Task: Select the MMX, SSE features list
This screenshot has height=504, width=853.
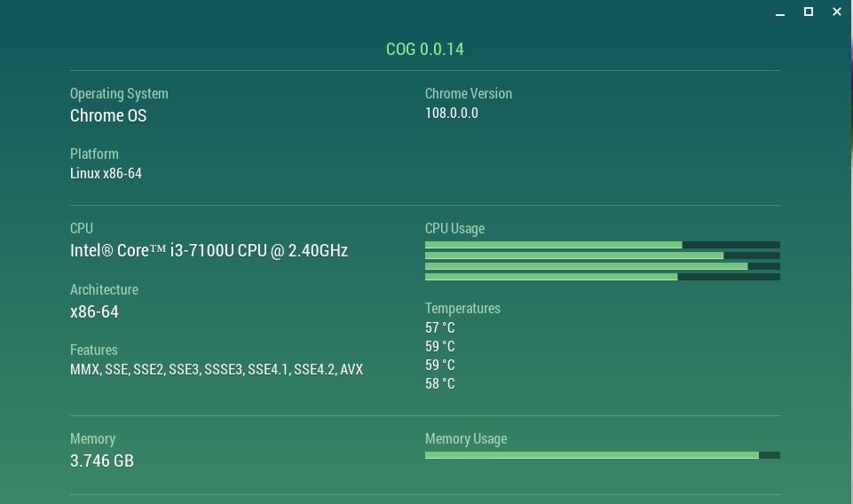Action: click(217, 369)
